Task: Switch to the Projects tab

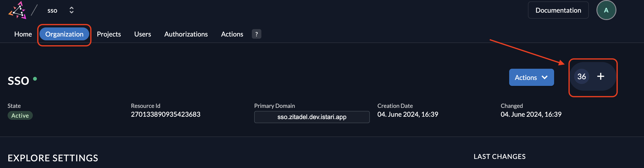Action: 109,34
